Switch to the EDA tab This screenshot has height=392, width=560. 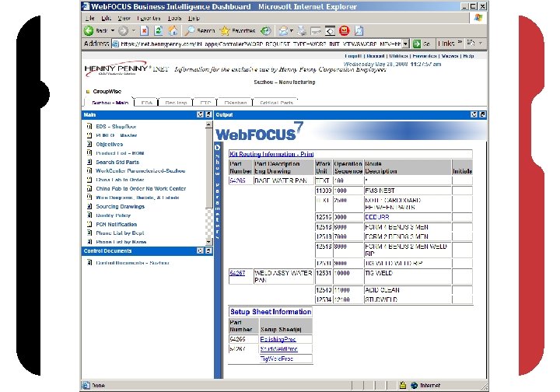click(x=147, y=103)
